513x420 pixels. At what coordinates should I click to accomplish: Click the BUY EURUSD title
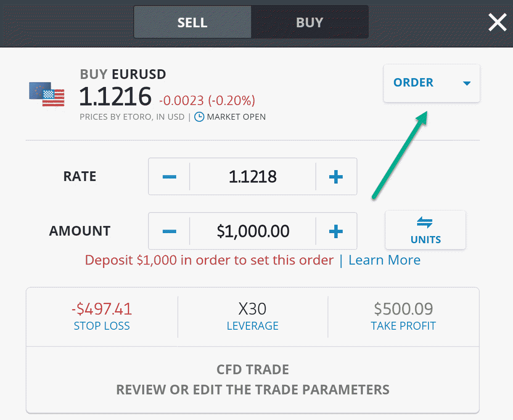[x=123, y=74]
